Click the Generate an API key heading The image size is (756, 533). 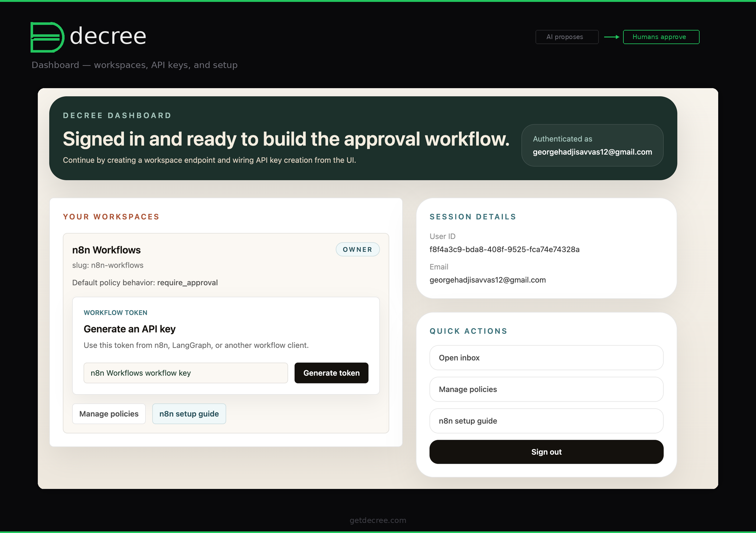[x=129, y=329]
